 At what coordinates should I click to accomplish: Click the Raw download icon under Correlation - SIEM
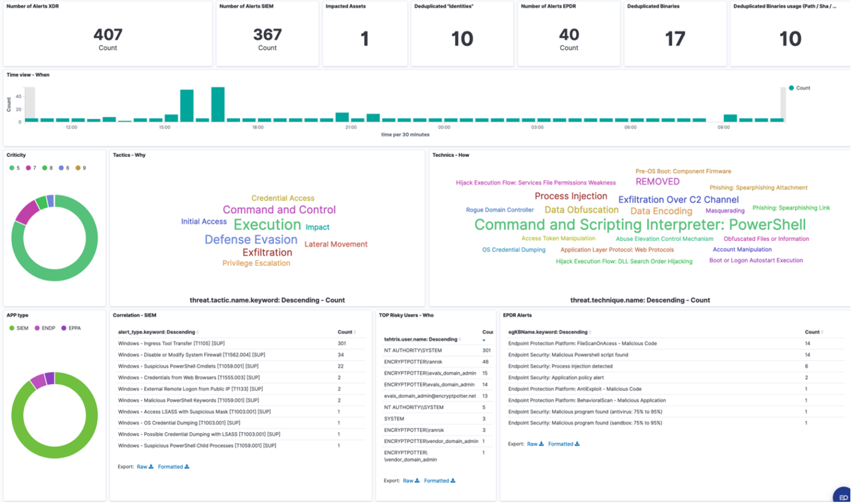(x=151, y=467)
